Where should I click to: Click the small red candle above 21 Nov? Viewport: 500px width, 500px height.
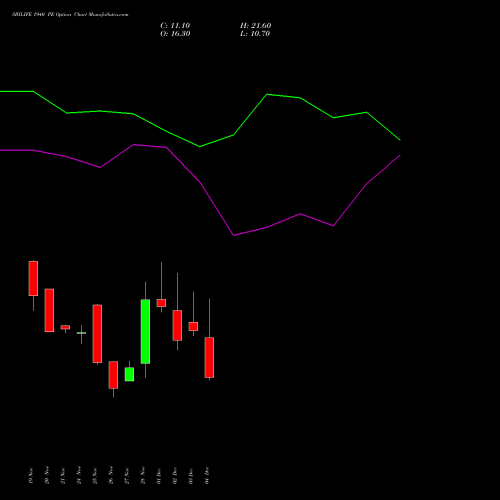click(x=65, y=327)
